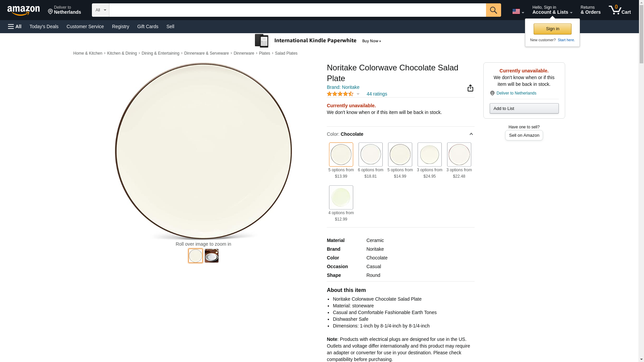This screenshot has height=362, width=644.
Task: Click the yellow Sign in button
Action: [x=552, y=29]
